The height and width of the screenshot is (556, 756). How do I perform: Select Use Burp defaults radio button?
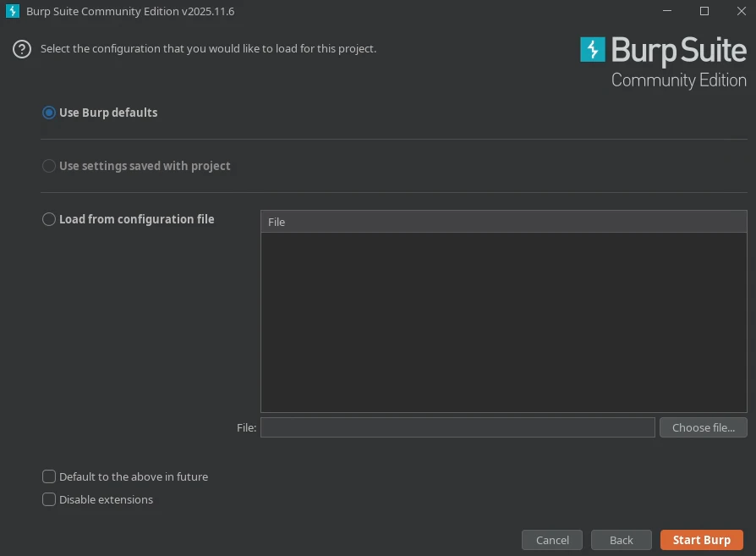[49, 113]
